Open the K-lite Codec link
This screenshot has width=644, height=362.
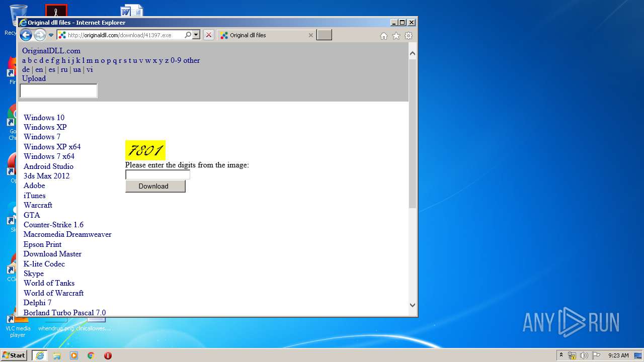(44, 264)
